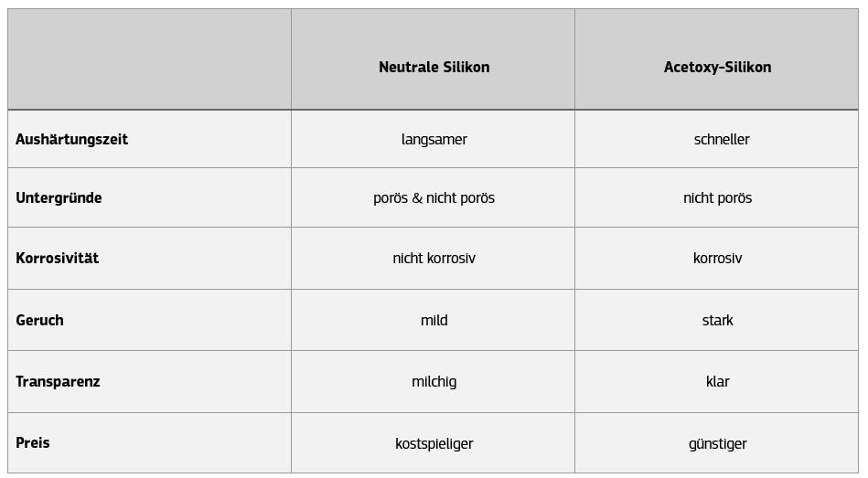868x478 pixels.
Task: Select the cell reading schneller
Action: click(x=721, y=140)
